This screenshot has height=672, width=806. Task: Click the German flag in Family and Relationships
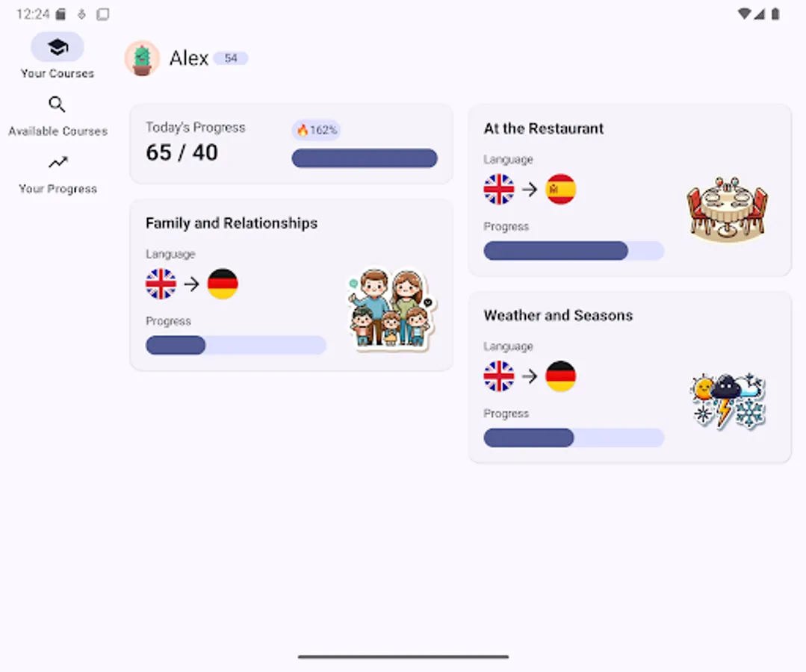coord(223,283)
